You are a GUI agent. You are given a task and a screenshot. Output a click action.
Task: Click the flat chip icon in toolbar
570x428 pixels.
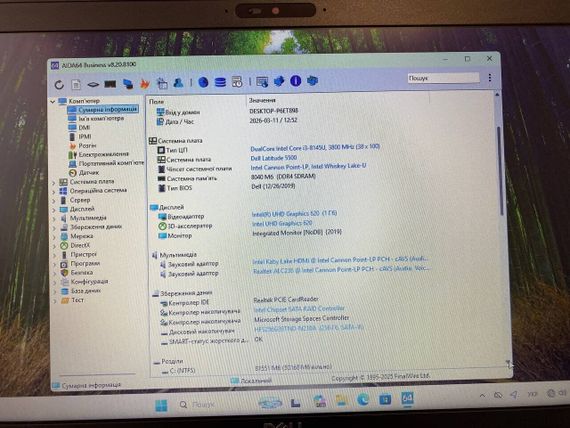click(x=93, y=84)
